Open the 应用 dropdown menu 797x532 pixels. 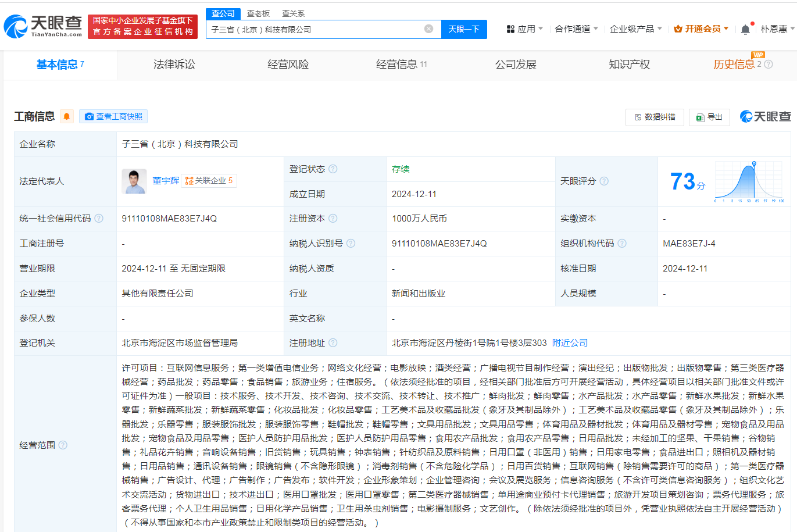[524, 29]
